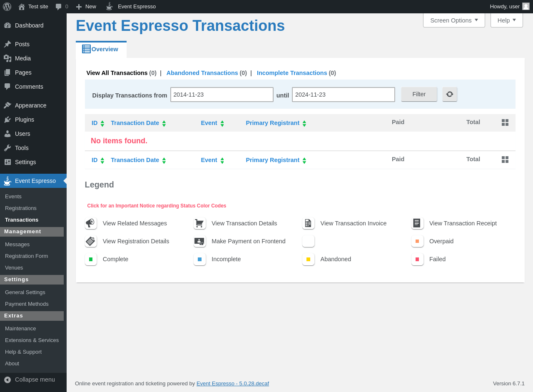Click the Collapse menu arrow icon
Image resolution: width=533 pixels, height=392 pixels.
tap(7, 380)
